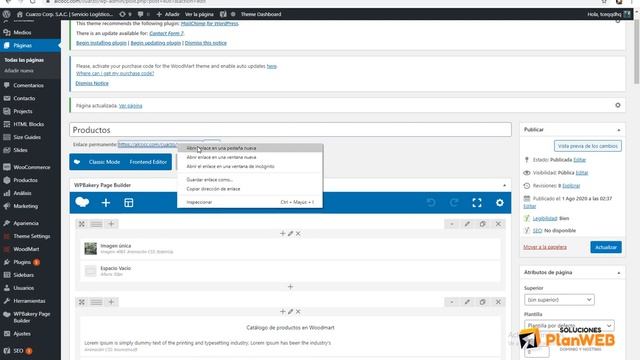Open Theme Dashboard in admin bar
Image resolution: width=640 pixels, height=360 pixels.
coord(260,14)
